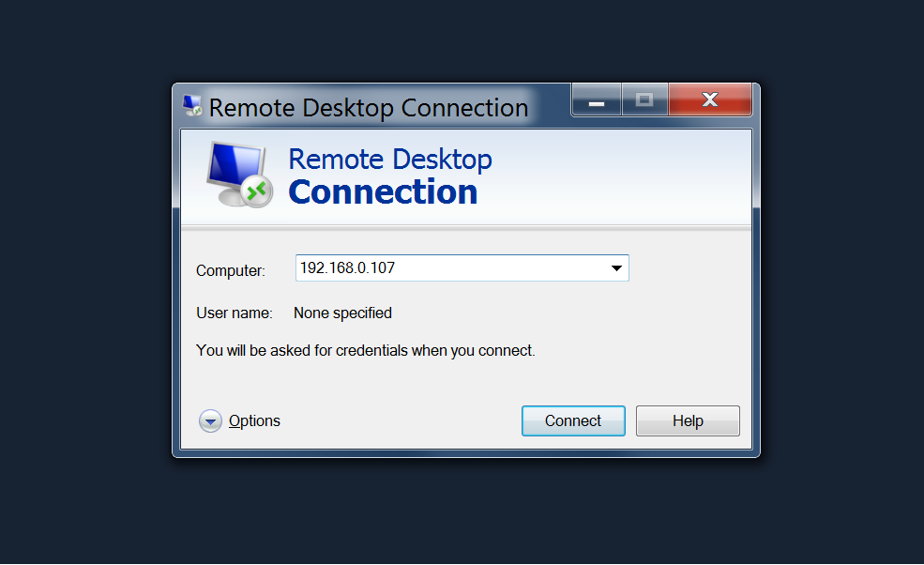Open Help with the Help button
The width and height of the screenshot is (924, 565).
(688, 421)
